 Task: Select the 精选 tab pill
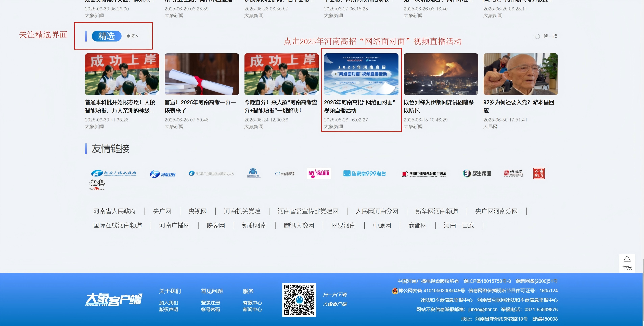click(107, 36)
